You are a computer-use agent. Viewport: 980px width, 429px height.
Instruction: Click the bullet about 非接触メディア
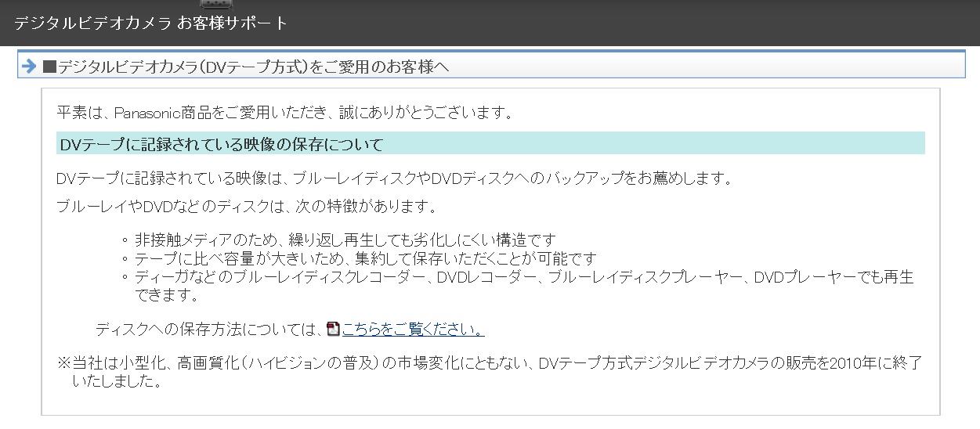[x=345, y=240]
